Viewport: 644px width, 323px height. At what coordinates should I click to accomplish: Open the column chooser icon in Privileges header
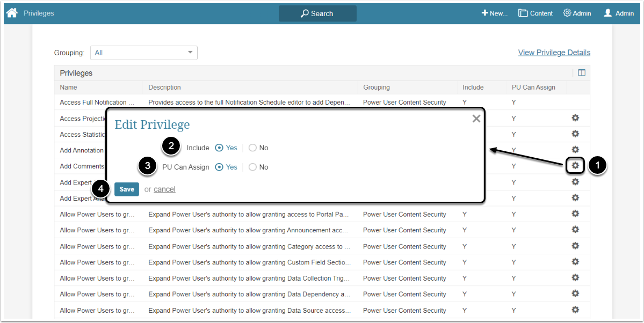click(581, 73)
